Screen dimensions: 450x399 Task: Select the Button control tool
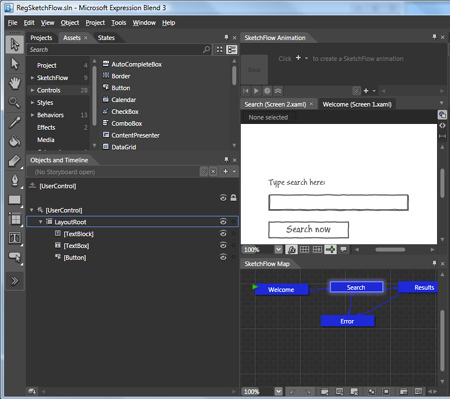(15, 257)
